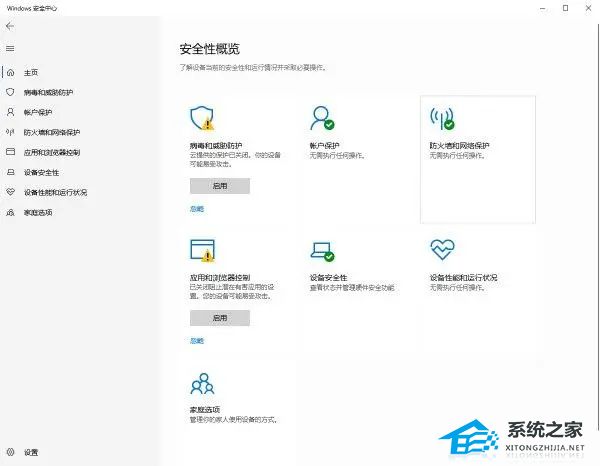Select 应用和浏览器控制 in the sidebar
This screenshot has height=466, width=600.
point(52,152)
